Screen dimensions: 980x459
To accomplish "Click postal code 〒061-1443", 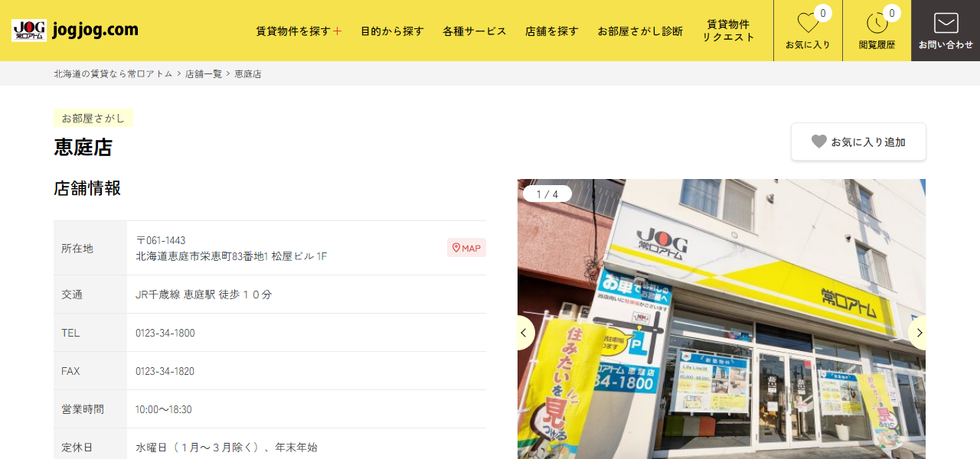I will pyautogui.click(x=161, y=240).
